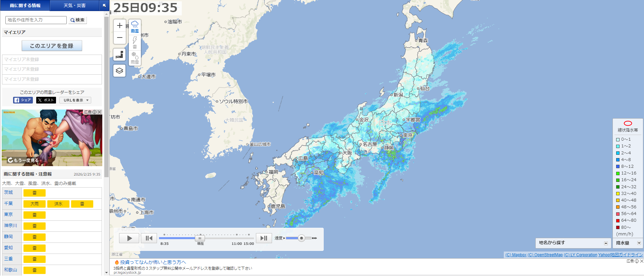Zoom out the map with minus button
644x278 pixels.
point(119,38)
